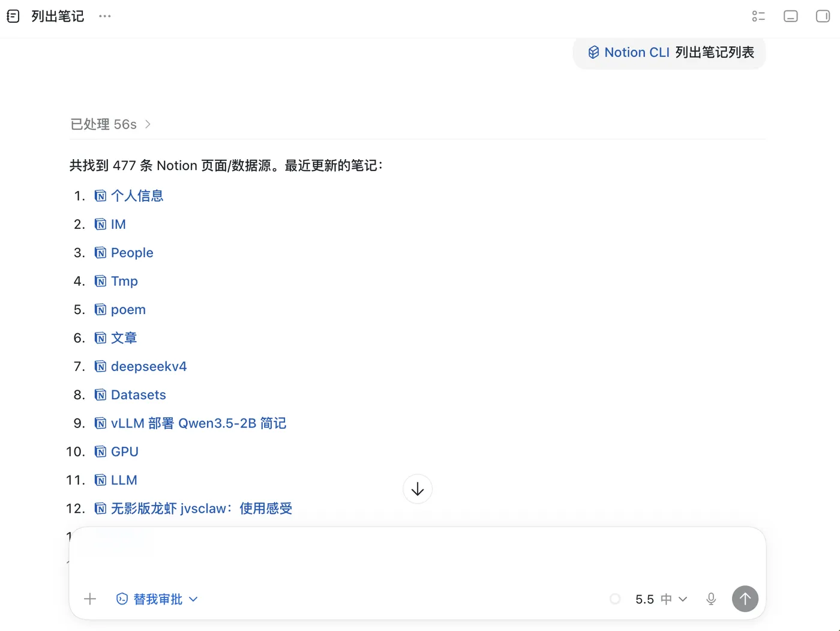Open the 5.5 中 model selector dropdown
This screenshot has width=840, height=631.
point(661,599)
